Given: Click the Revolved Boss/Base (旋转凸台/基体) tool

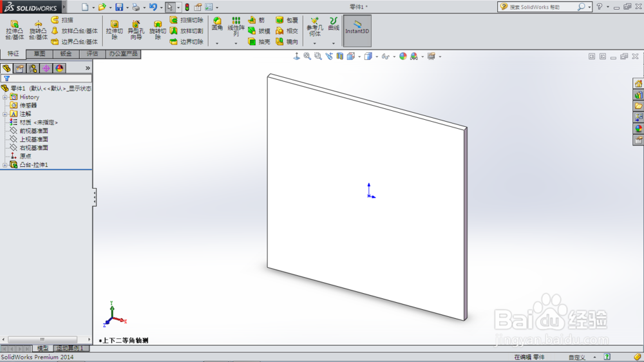Looking at the screenshot, I should pyautogui.click(x=38, y=30).
